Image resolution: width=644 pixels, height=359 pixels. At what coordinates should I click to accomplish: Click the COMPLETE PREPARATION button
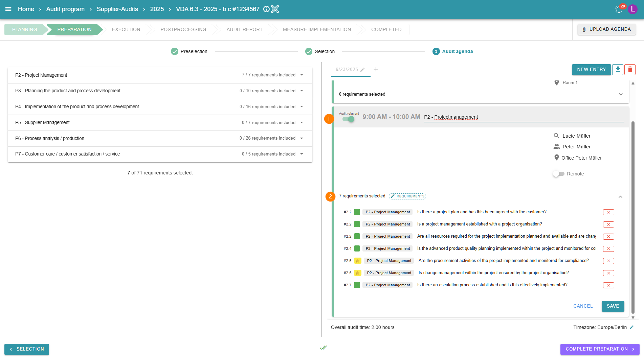[x=599, y=349]
